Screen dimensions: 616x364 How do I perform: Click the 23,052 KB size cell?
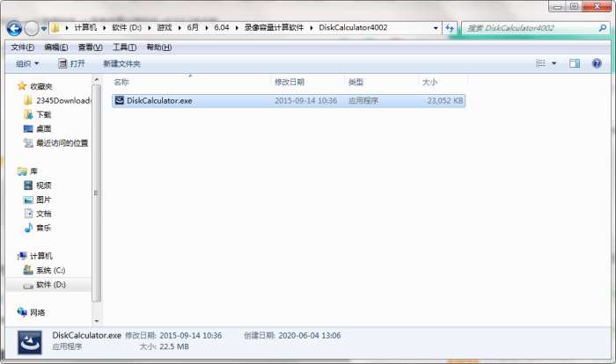pos(445,100)
